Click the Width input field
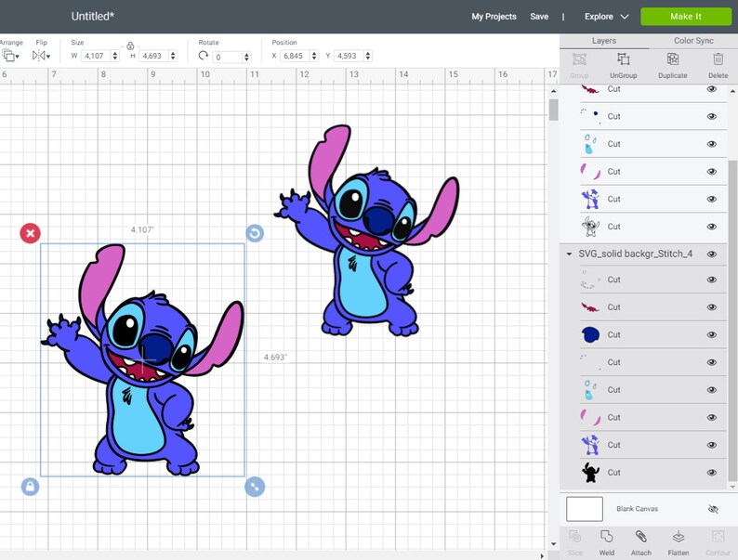The image size is (738, 560). click(x=97, y=56)
